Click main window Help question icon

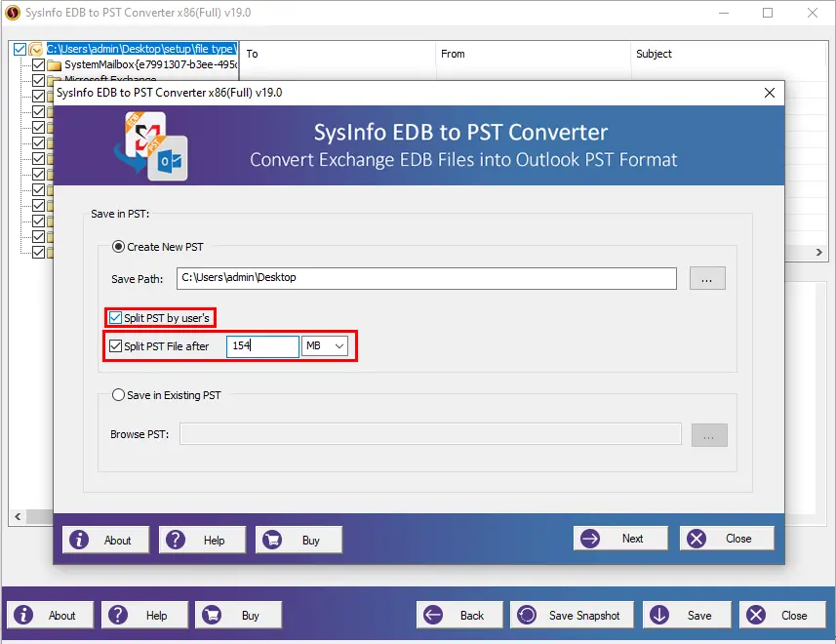[118, 615]
